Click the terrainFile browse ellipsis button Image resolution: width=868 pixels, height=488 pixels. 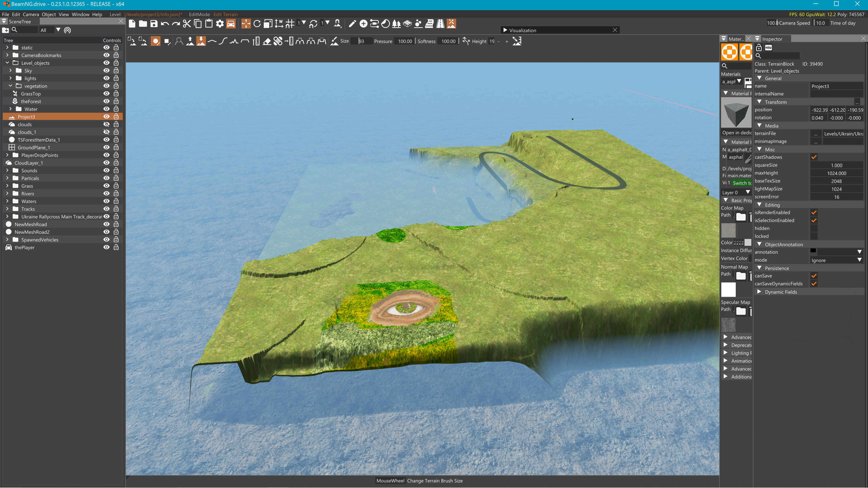[x=815, y=134]
